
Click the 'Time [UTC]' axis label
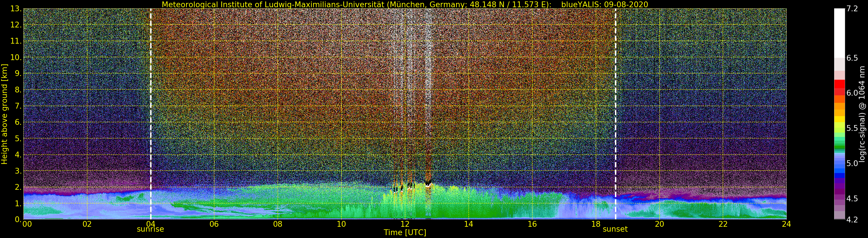(405, 233)
